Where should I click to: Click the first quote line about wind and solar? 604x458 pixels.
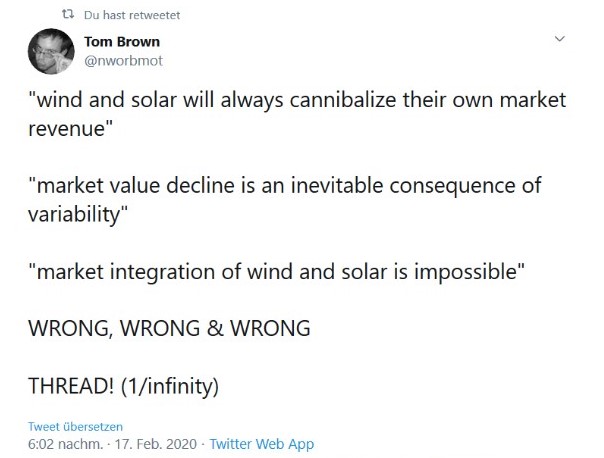tap(297, 114)
